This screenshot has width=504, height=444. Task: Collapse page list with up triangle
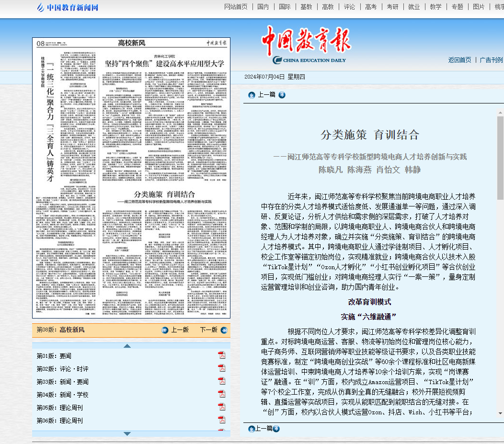click(x=127, y=346)
